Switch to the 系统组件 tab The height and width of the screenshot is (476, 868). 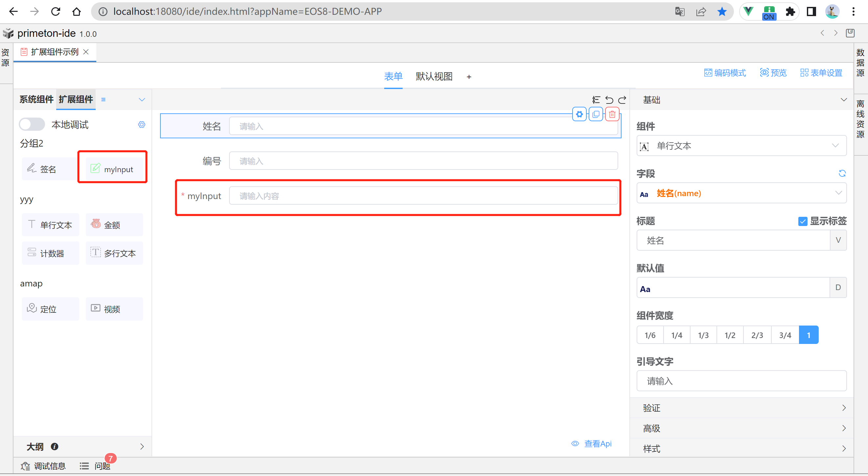click(36, 100)
